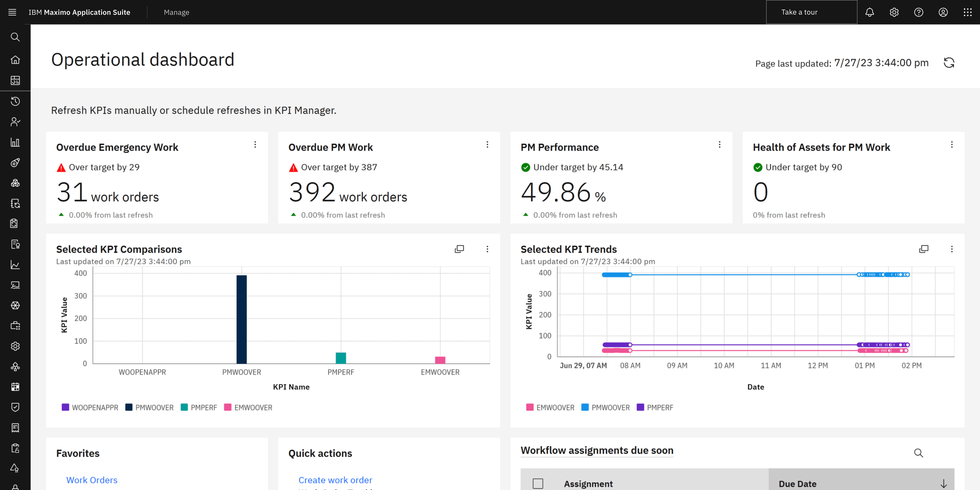Click the help question mark icon
The image size is (980, 490).
click(x=918, y=12)
